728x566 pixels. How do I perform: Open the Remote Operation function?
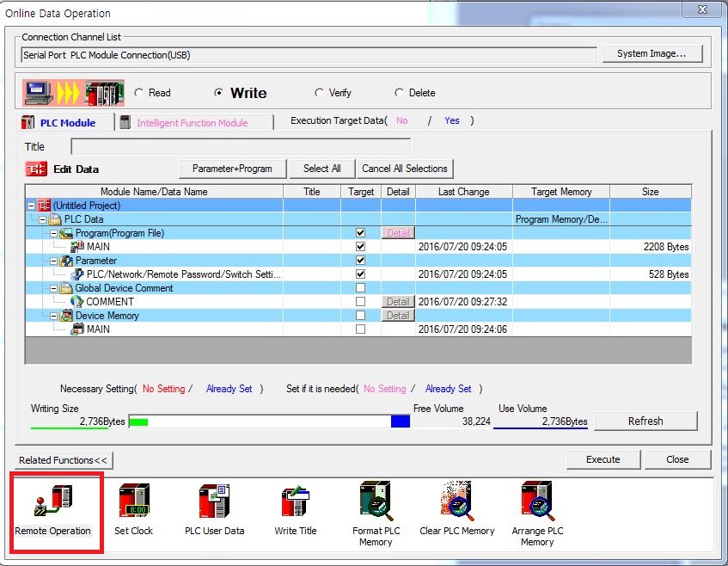click(53, 501)
